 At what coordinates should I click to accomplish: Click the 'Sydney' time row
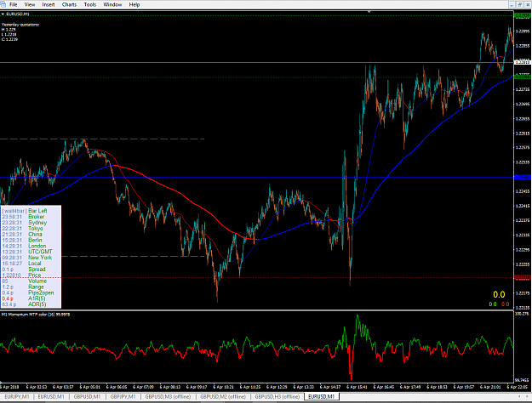click(24, 223)
